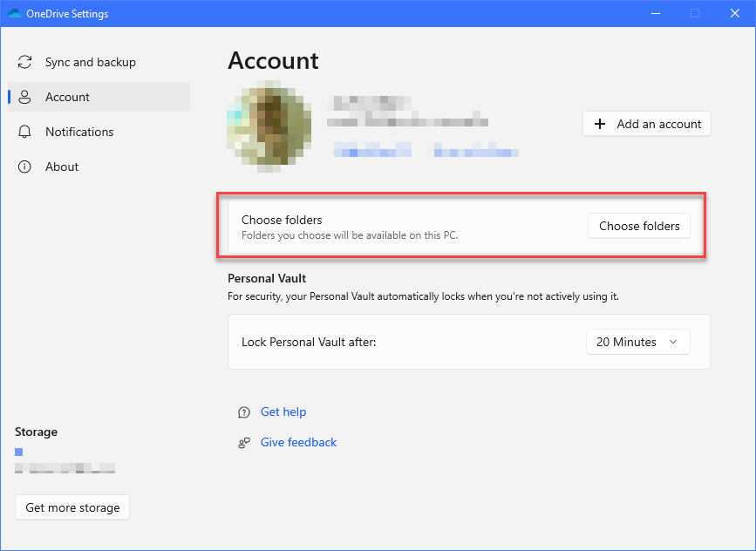
Task: Click the Get help link
Action: [283, 412]
